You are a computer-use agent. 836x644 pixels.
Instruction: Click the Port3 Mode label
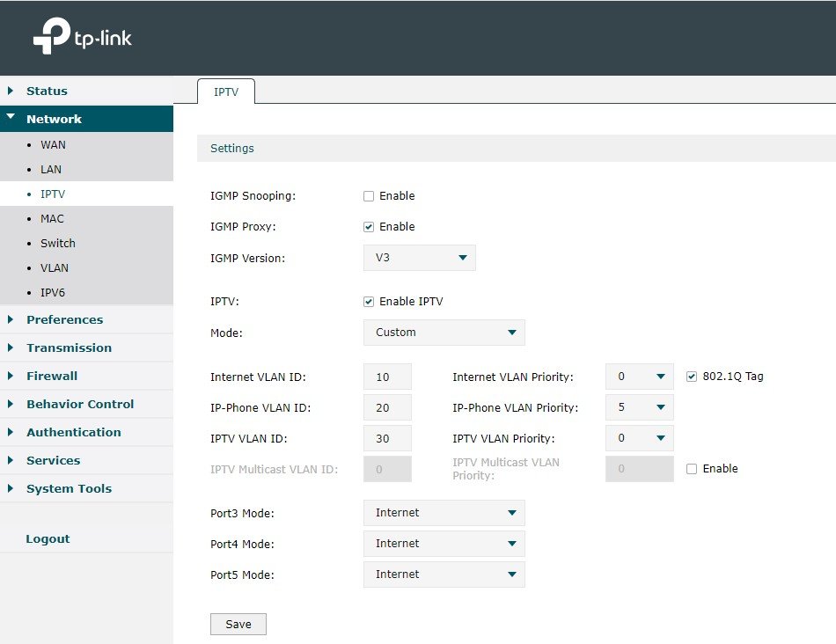pyautogui.click(x=242, y=514)
